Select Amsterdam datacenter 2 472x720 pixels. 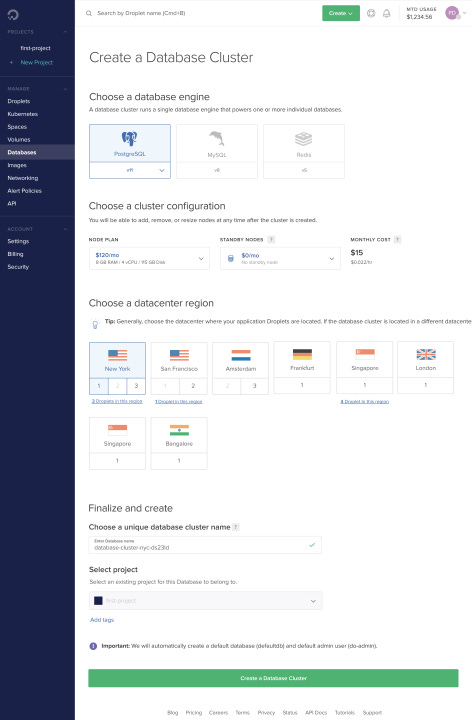coord(227,386)
